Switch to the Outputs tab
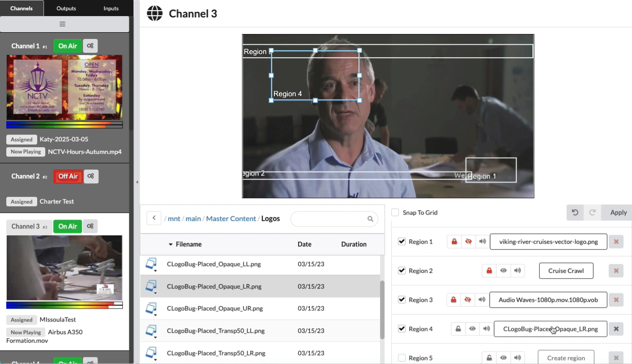The width and height of the screenshot is (632, 364). click(x=66, y=8)
